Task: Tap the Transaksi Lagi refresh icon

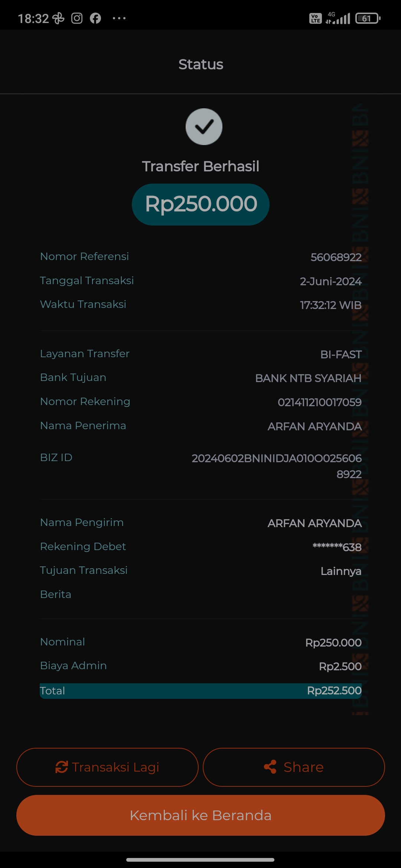Action: click(62, 767)
